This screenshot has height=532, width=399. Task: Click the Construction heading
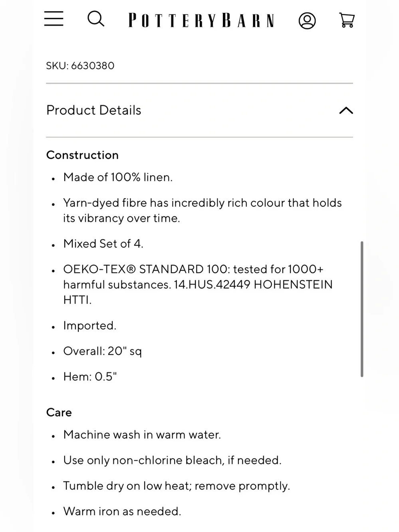(82, 155)
